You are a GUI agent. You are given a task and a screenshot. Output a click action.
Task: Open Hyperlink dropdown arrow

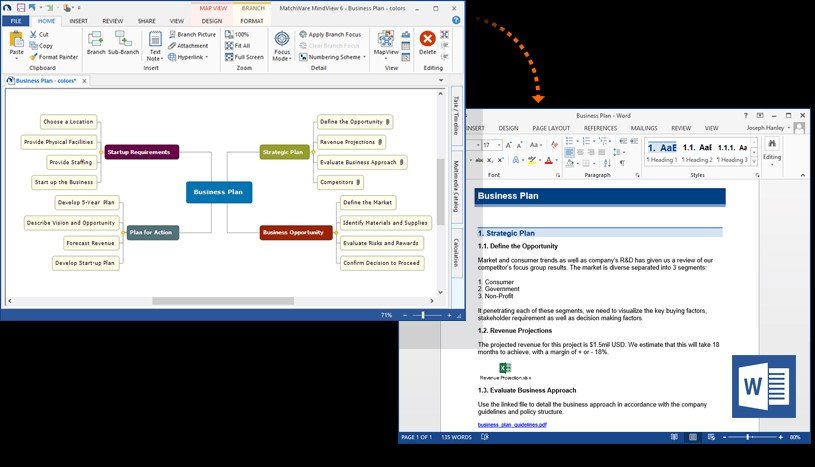(207, 57)
